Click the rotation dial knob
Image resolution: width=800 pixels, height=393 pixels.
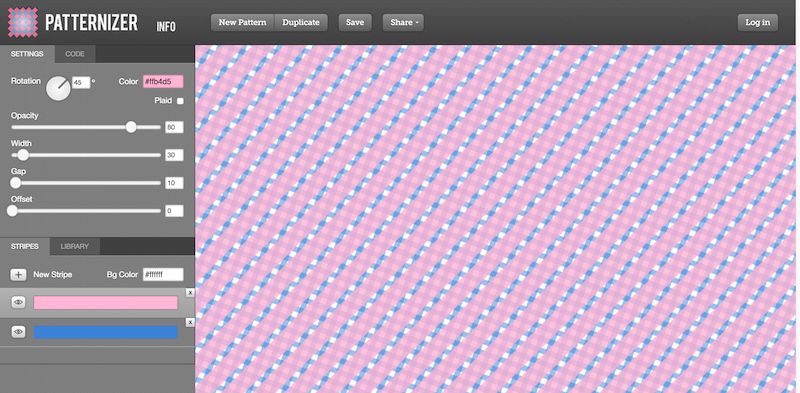pos(58,88)
